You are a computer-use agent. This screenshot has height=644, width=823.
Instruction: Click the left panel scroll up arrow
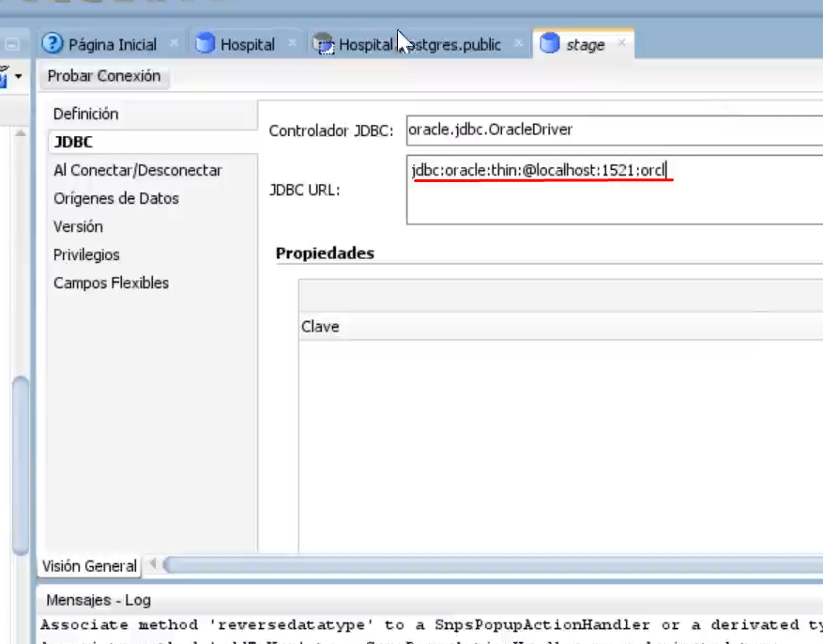21,133
